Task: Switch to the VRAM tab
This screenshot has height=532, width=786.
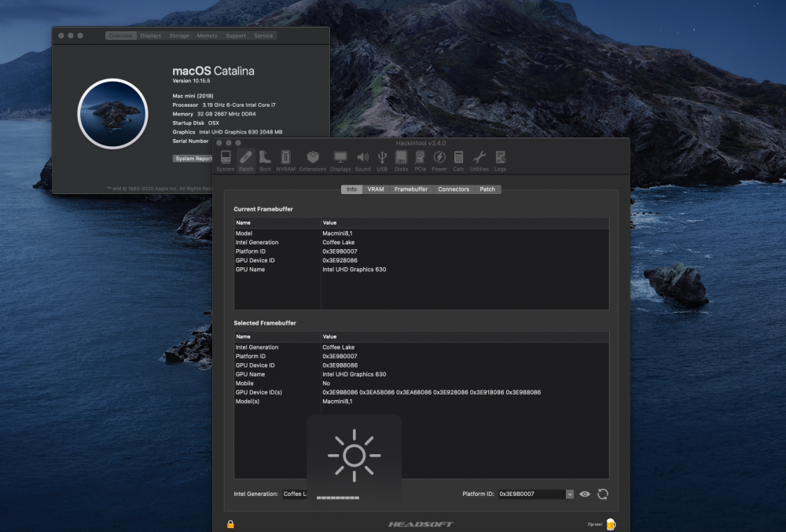Action: (x=376, y=189)
